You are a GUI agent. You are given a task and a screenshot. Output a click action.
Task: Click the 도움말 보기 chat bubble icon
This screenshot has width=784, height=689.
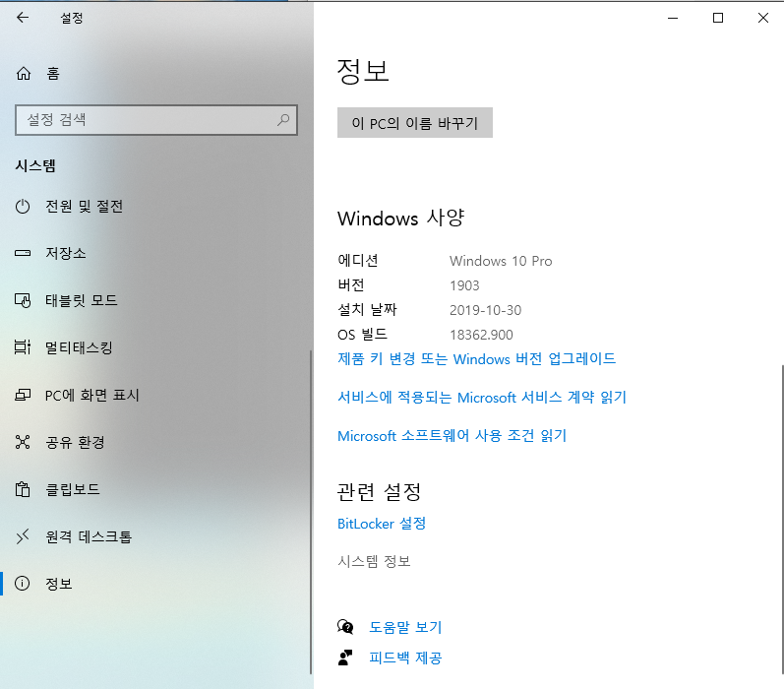(x=345, y=627)
